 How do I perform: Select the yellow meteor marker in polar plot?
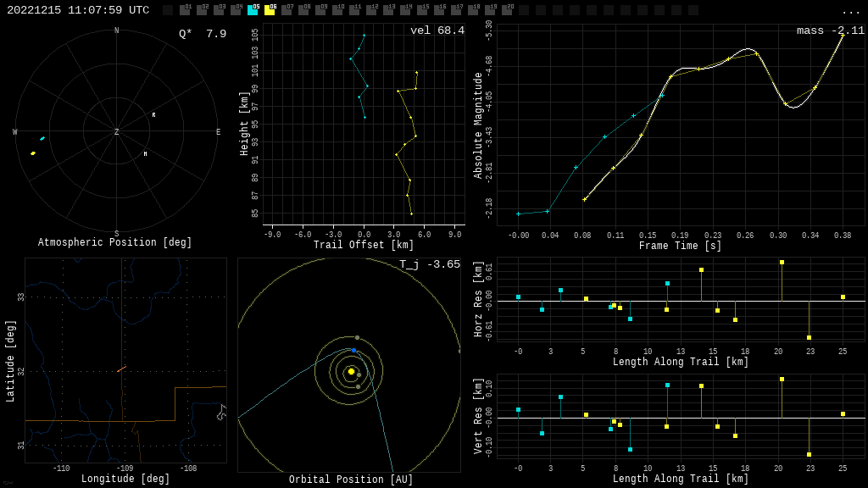point(33,153)
